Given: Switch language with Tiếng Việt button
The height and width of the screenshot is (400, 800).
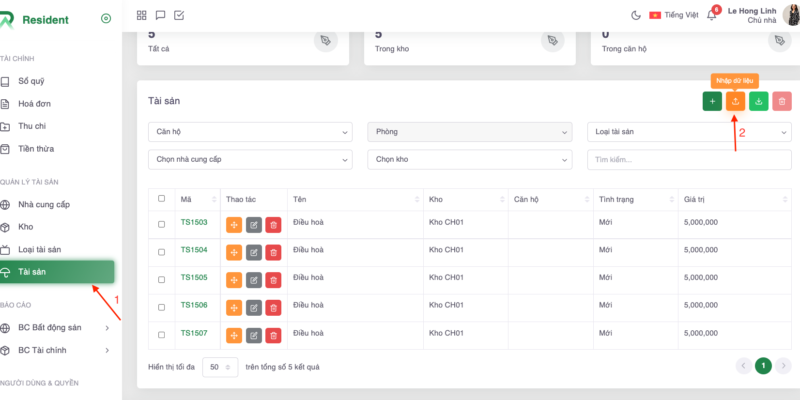Looking at the screenshot, I should [672, 15].
